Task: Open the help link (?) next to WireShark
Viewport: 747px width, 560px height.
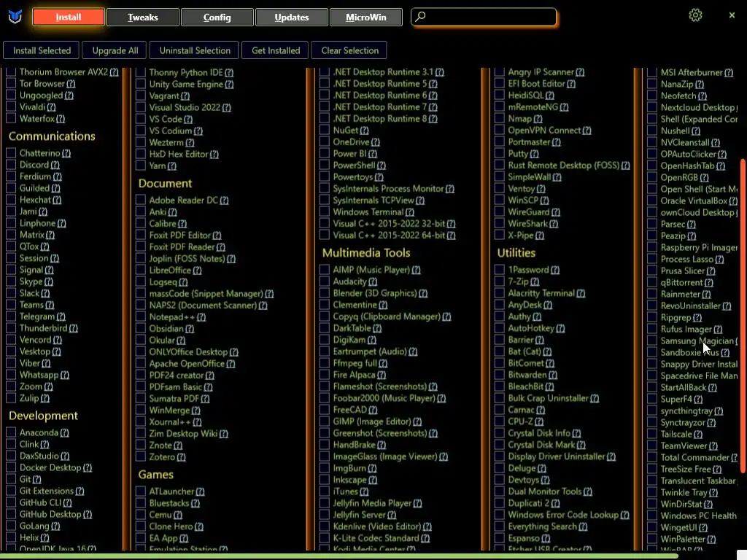Action: point(554,224)
